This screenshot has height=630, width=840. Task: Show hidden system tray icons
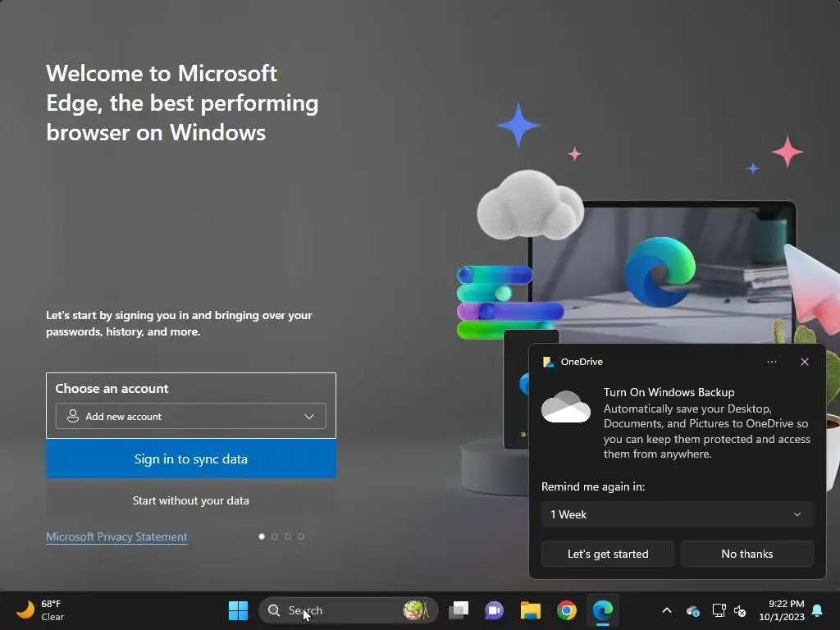(x=667, y=610)
